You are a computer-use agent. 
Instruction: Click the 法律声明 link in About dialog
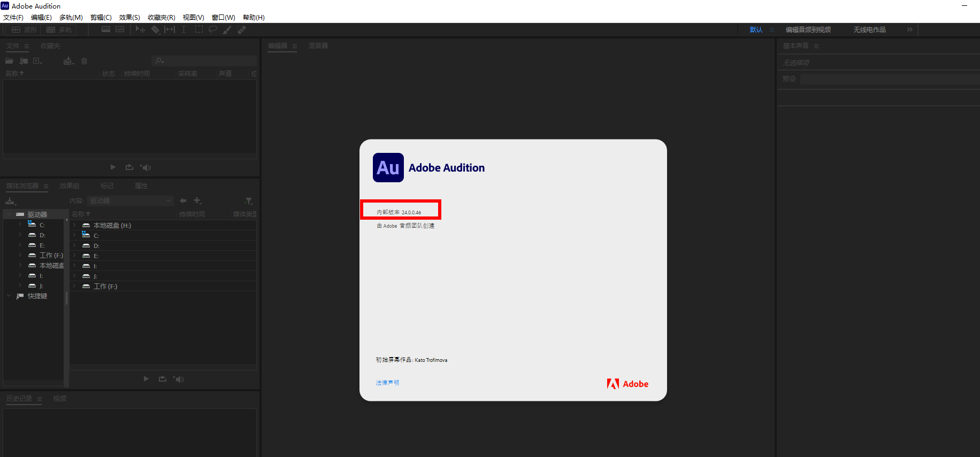coord(387,383)
